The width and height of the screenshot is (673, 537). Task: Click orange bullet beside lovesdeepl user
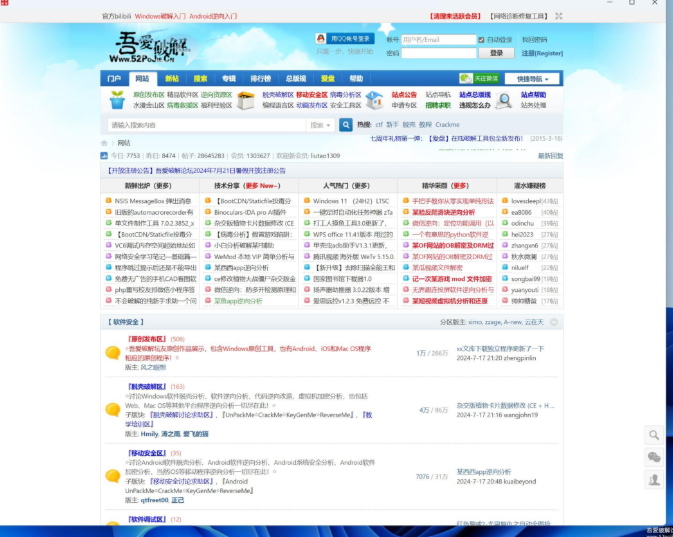point(505,200)
